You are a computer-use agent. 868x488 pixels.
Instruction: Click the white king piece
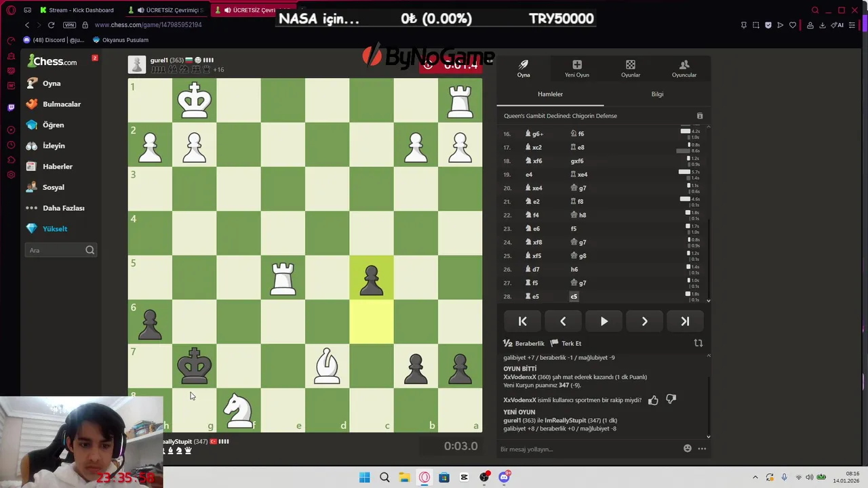pos(195,100)
